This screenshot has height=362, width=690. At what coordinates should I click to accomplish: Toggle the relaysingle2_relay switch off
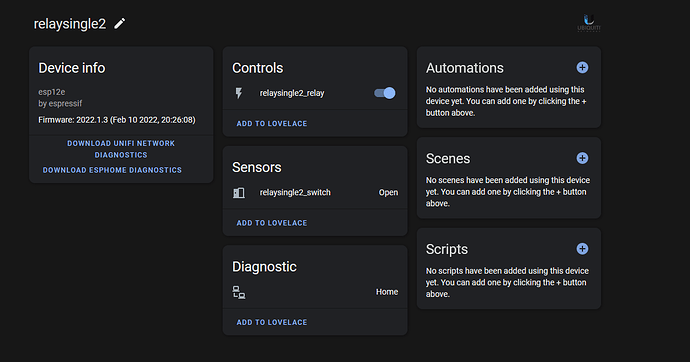(385, 93)
